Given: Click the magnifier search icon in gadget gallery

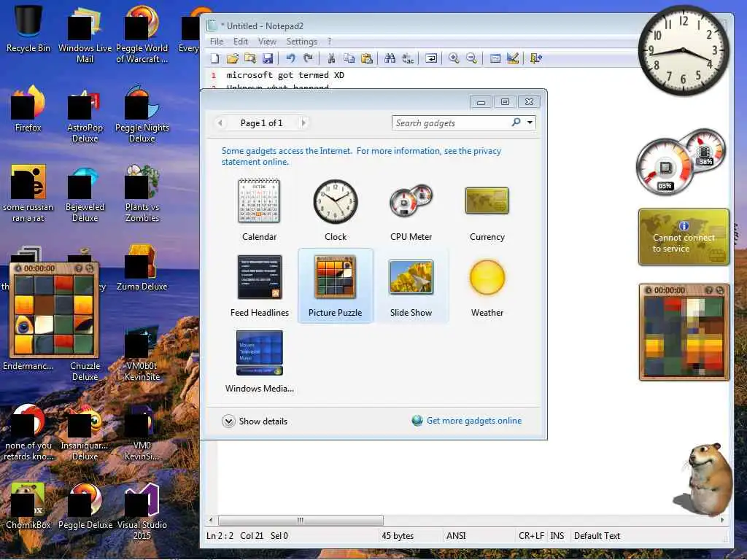Looking at the screenshot, I should click(x=516, y=122).
